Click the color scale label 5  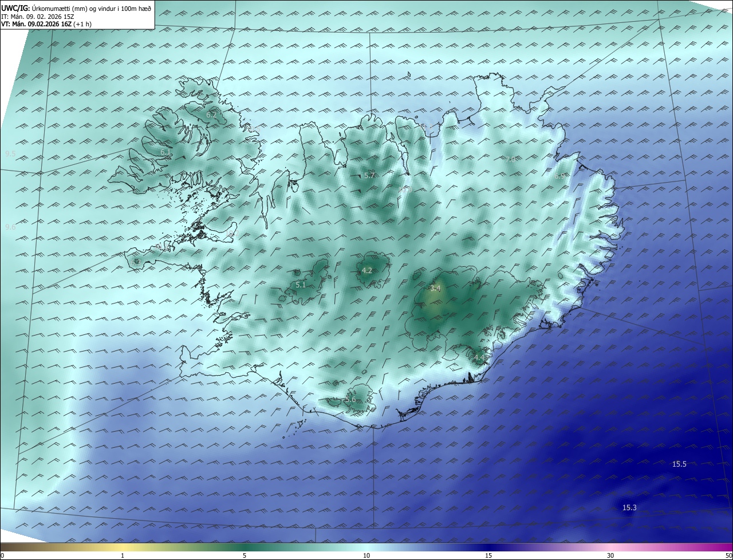tap(245, 555)
